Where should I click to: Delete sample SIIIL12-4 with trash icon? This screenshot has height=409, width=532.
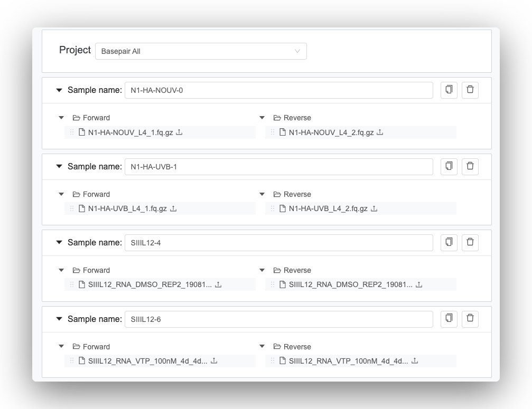point(470,243)
